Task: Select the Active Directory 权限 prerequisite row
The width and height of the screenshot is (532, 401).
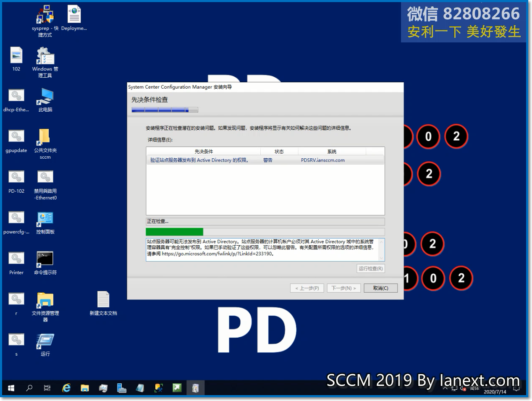Action: tap(265, 160)
